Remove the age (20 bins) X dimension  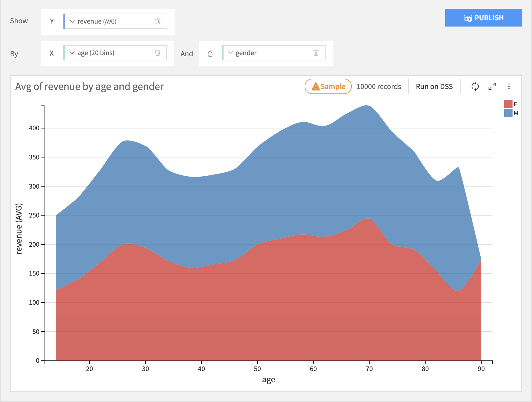tap(158, 53)
